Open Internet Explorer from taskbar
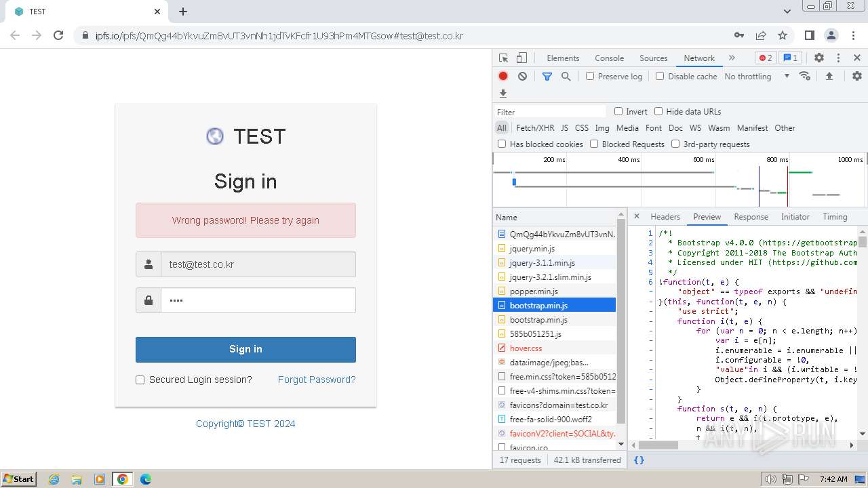 (54, 479)
